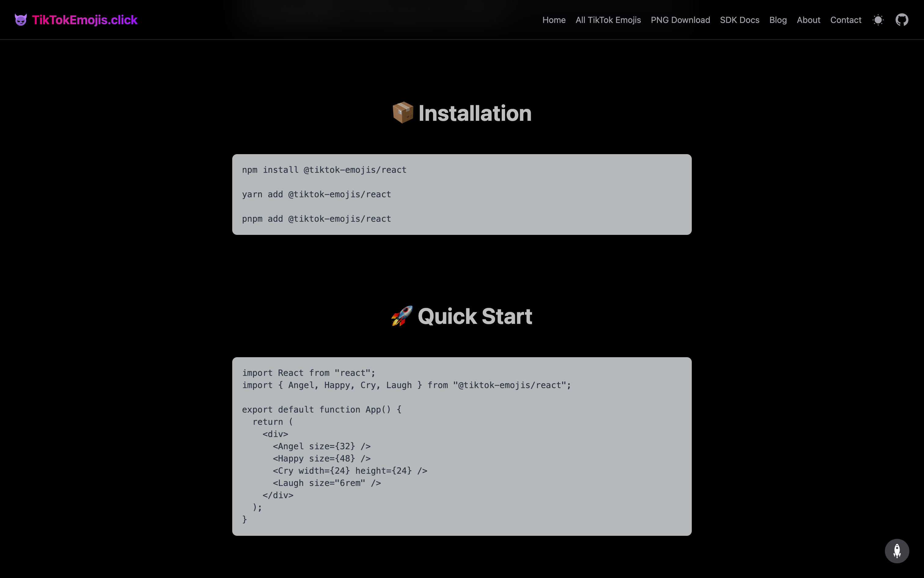Click the npm install @tiktok-emojis/react line
The width and height of the screenshot is (924, 578).
pyautogui.click(x=324, y=170)
